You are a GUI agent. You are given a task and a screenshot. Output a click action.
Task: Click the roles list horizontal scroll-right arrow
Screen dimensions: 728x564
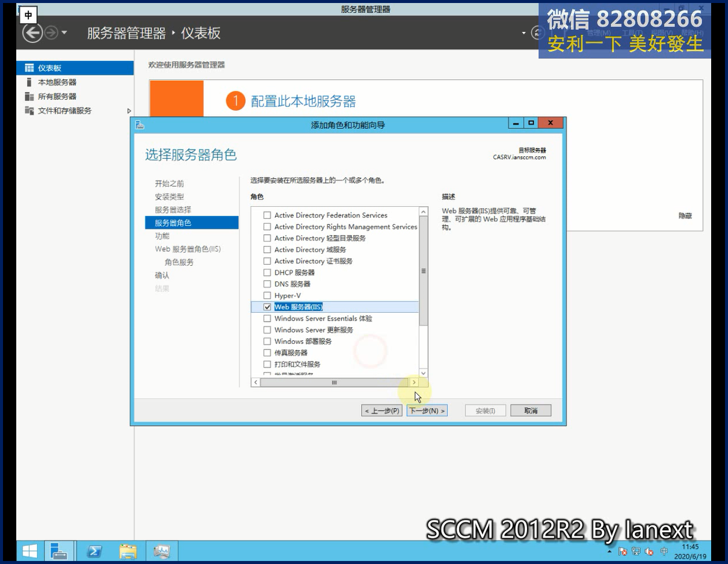(x=414, y=382)
